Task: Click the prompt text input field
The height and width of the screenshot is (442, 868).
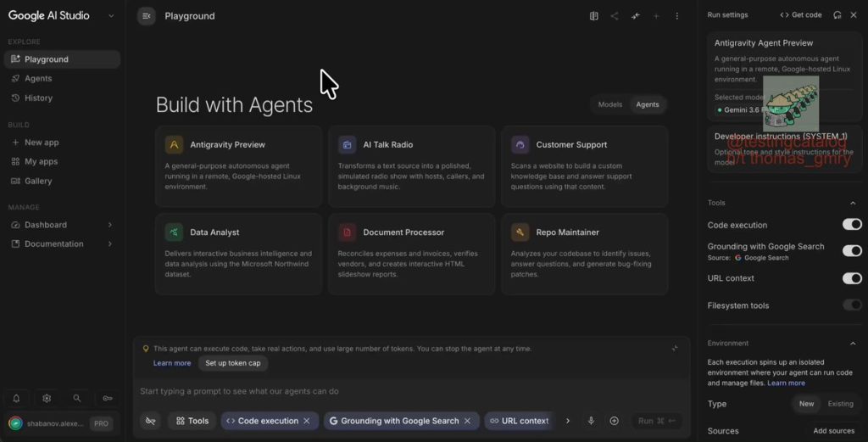Action: point(411,391)
